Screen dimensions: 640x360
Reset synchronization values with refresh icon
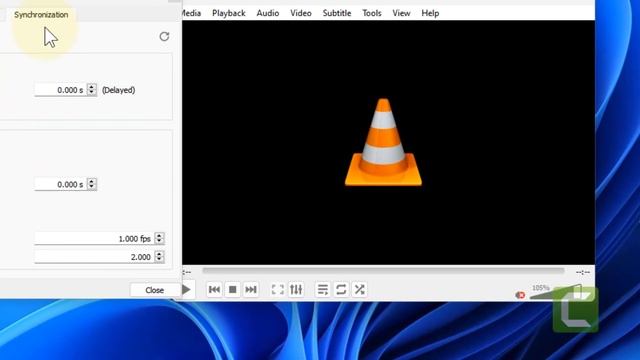(x=164, y=37)
